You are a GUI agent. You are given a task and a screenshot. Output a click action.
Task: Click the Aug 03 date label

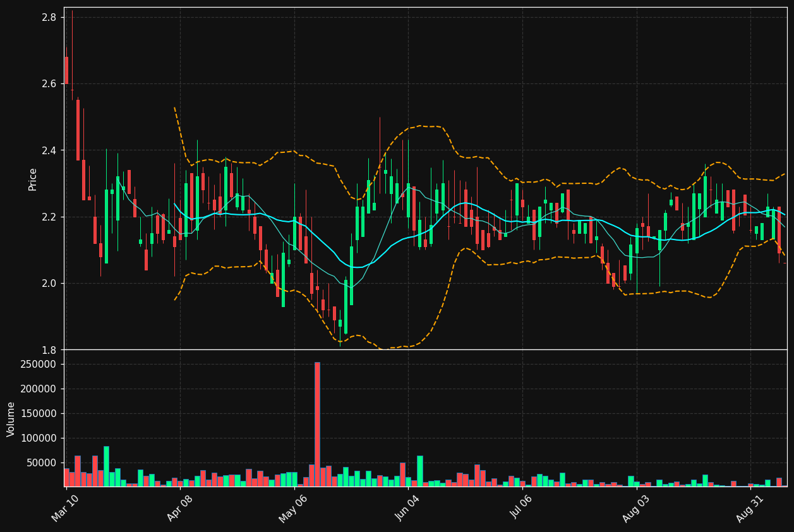click(636, 508)
